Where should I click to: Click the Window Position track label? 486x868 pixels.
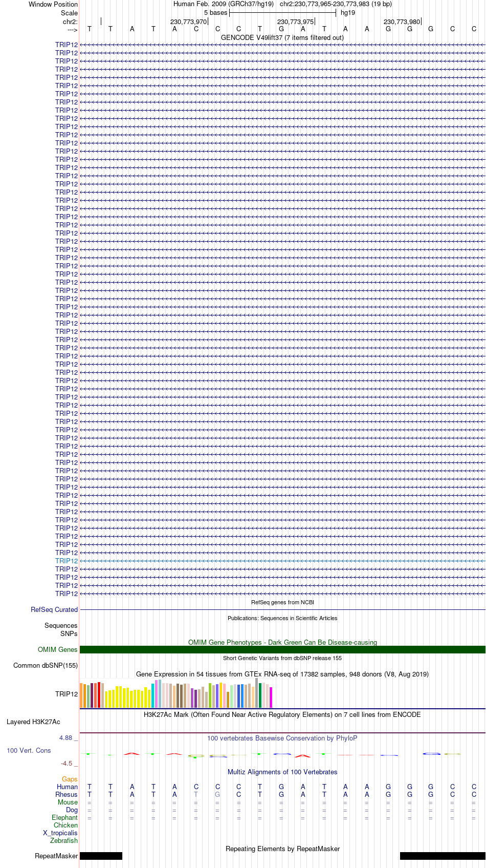pyautogui.click(x=53, y=4)
